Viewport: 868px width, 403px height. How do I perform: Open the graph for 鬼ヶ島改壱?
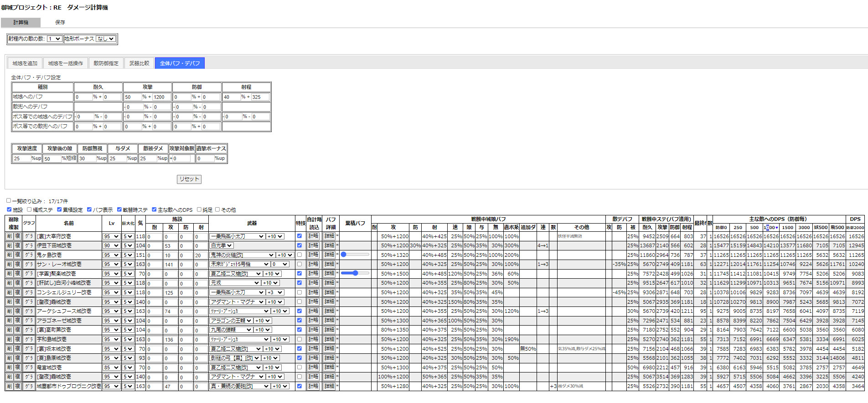tap(29, 255)
